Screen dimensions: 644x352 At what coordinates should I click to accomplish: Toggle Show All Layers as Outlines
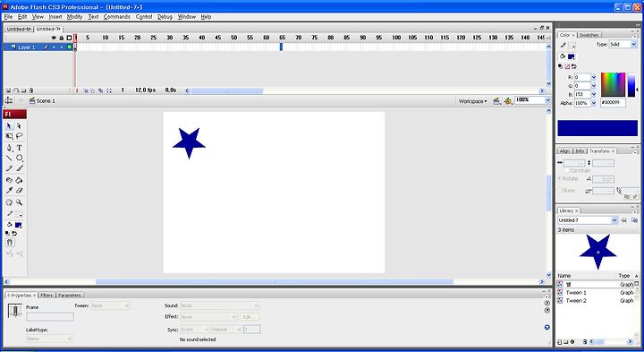(x=69, y=38)
